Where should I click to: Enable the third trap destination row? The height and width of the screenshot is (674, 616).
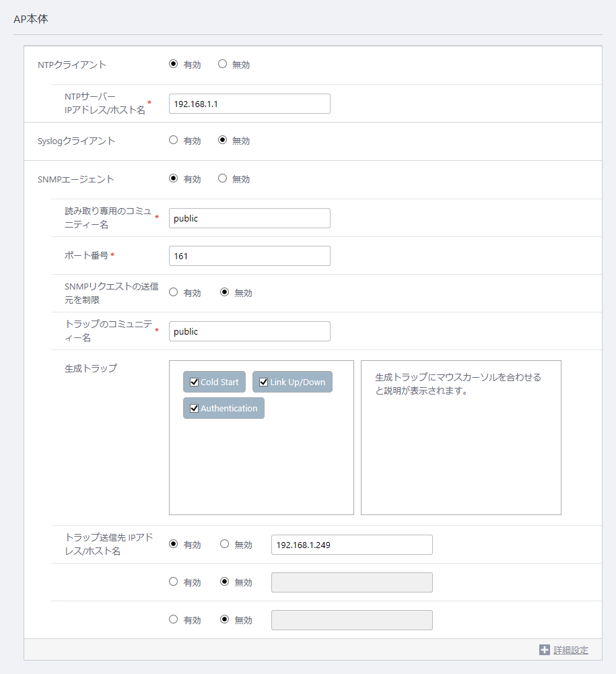173,619
